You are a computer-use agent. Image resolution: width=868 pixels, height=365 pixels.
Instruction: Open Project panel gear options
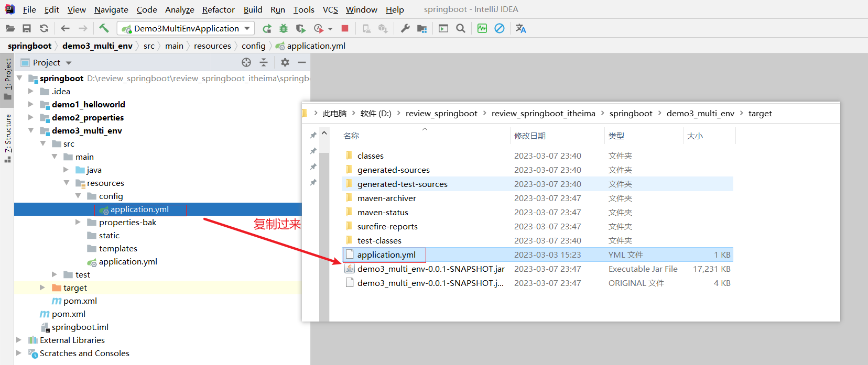pos(285,62)
